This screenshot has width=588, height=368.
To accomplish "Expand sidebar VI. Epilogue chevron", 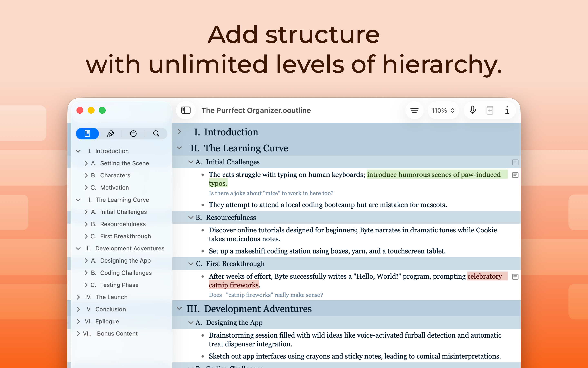I will 78,322.
